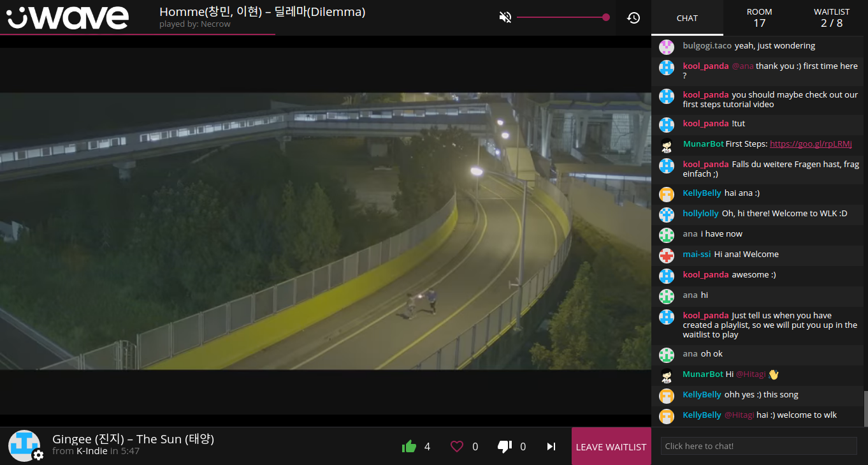
Task: Adjust the volume slider handle
Action: pyautogui.click(x=606, y=17)
